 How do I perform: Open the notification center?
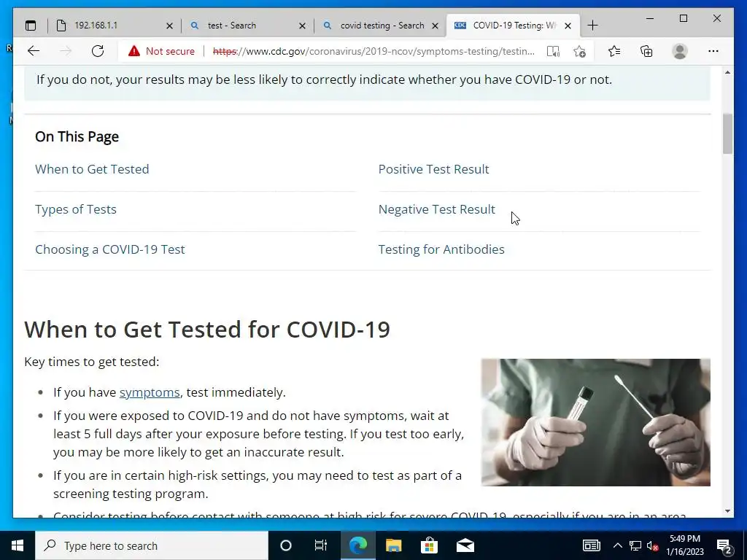pyautogui.click(x=724, y=545)
